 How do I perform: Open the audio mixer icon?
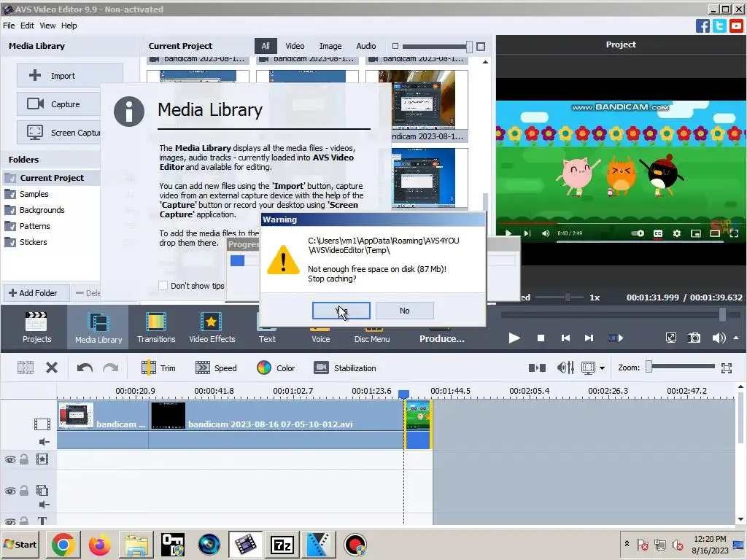(565, 367)
